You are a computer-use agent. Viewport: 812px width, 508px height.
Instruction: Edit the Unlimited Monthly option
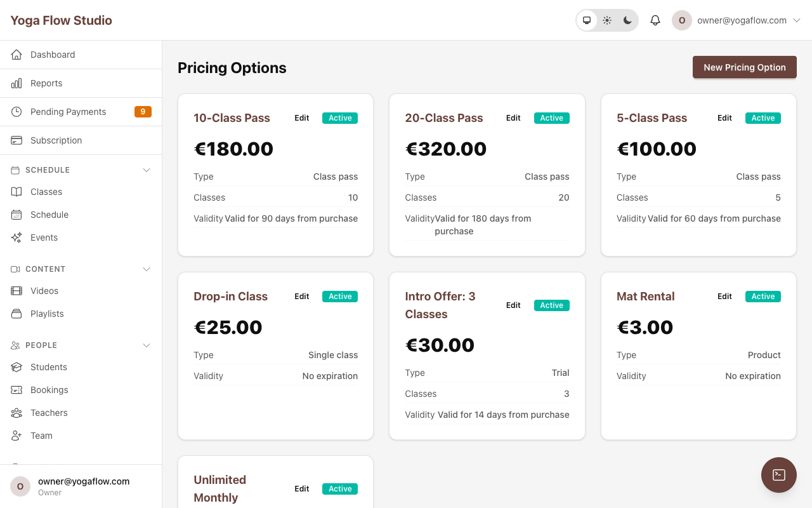click(302, 489)
